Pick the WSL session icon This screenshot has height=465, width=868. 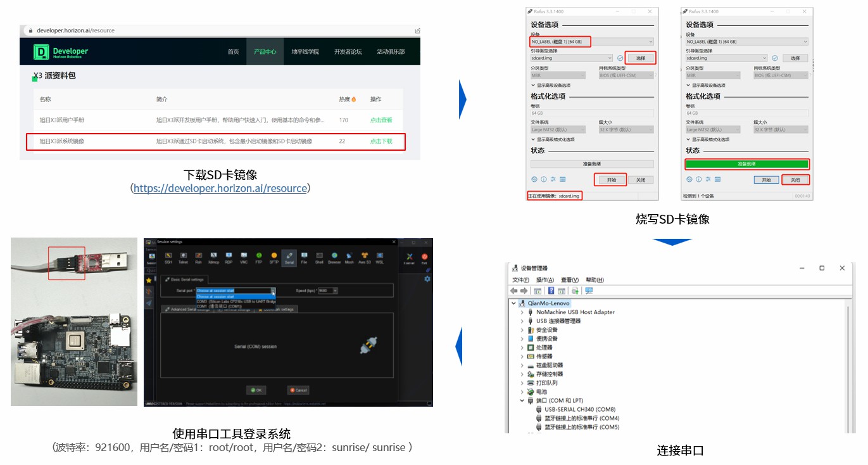380,257
